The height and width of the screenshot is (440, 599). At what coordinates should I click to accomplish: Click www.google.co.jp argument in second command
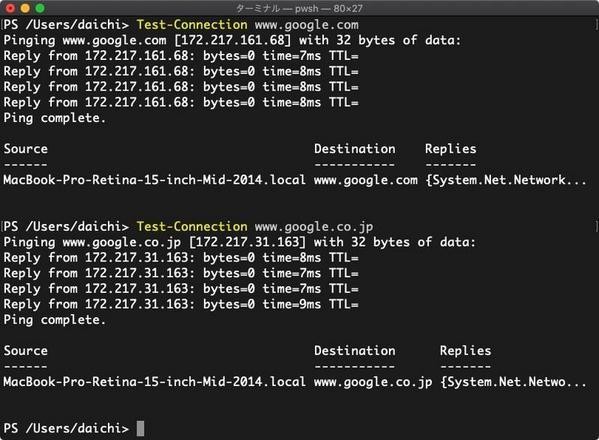point(314,227)
